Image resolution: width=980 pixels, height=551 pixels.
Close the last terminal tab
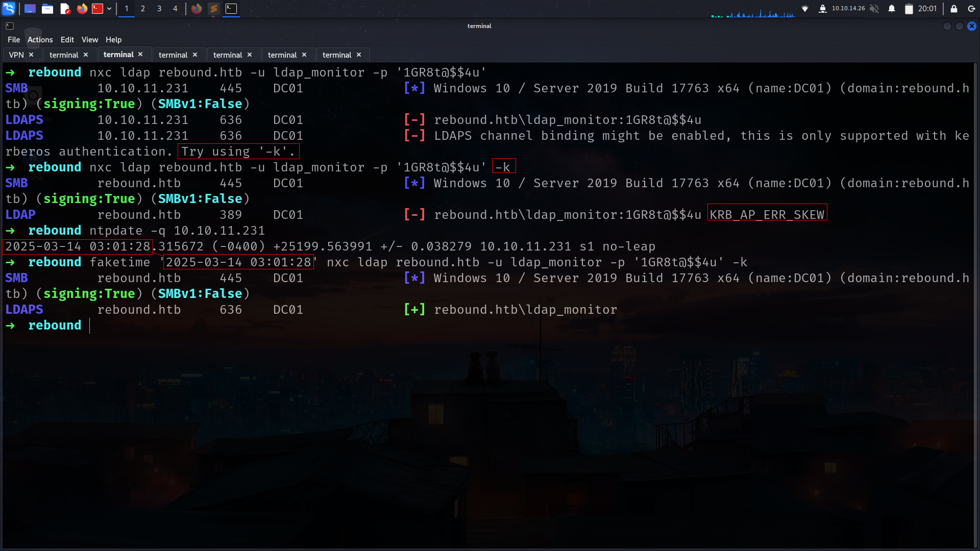coord(359,55)
